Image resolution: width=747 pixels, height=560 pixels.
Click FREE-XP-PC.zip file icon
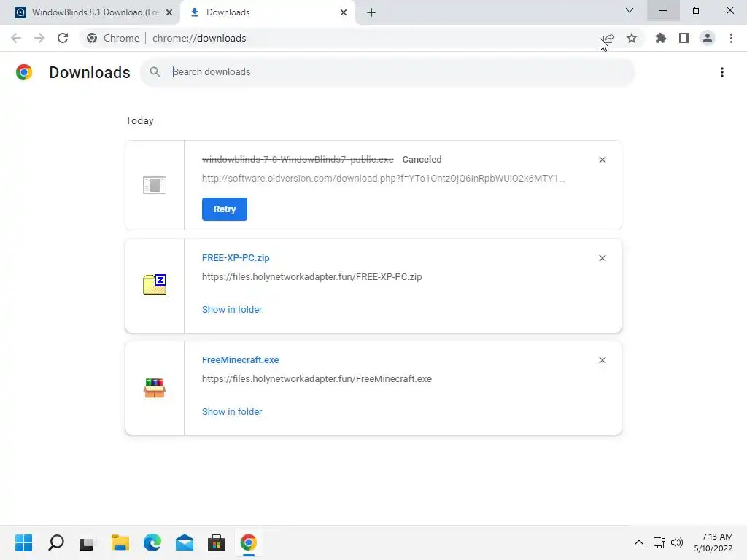155,284
